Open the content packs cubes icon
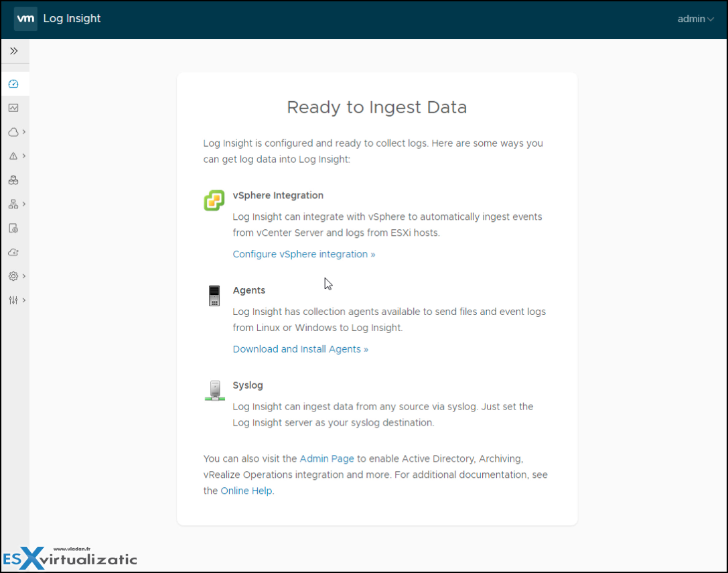The height and width of the screenshot is (573, 728). [13, 180]
